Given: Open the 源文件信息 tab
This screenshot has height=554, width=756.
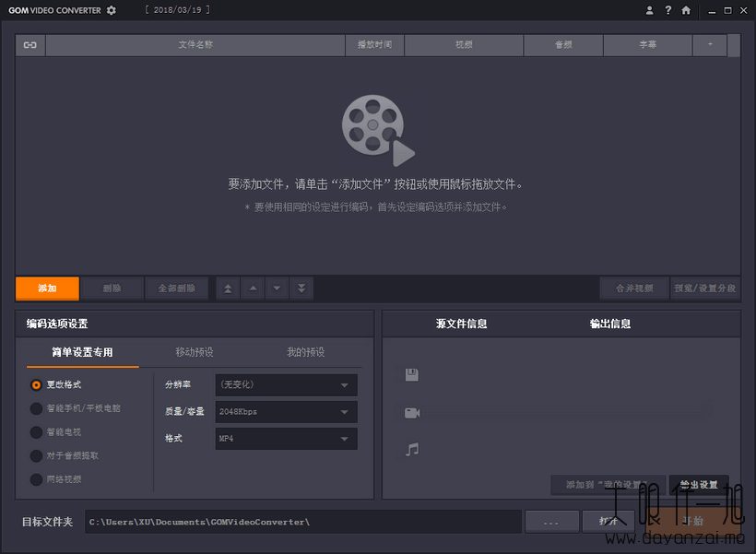Looking at the screenshot, I should tap(461, 324).
